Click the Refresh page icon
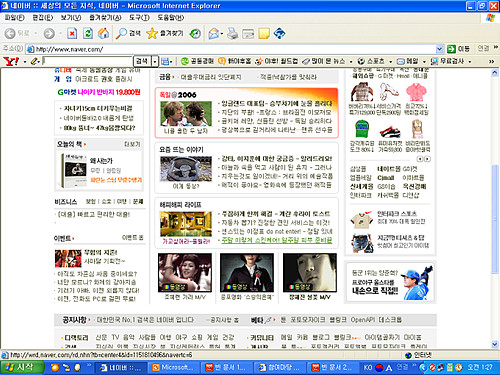500x375 pixels. click(x=88, y=33)
